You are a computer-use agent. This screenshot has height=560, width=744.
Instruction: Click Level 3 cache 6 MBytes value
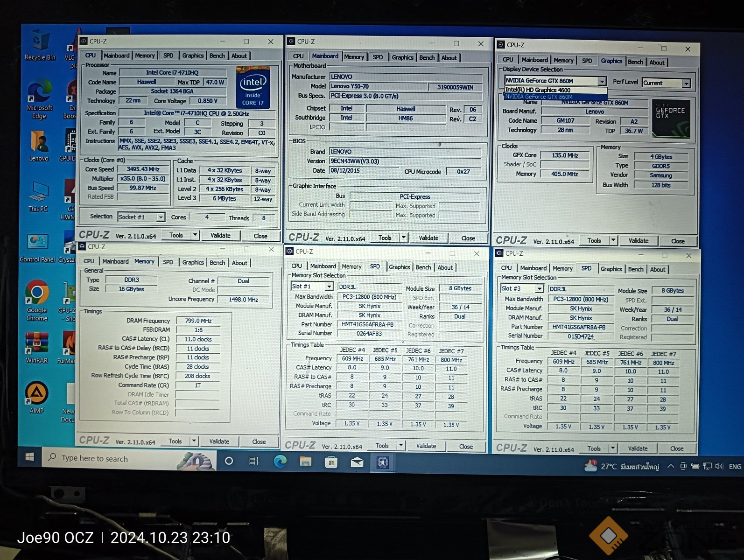click(225, 198)
